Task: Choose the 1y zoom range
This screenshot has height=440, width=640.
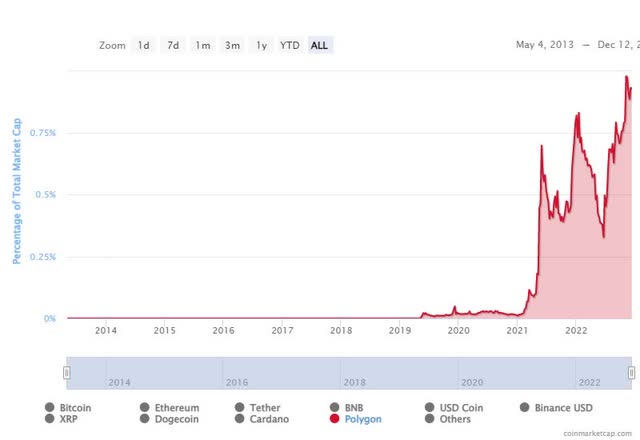Action: (x=262, y=45)
